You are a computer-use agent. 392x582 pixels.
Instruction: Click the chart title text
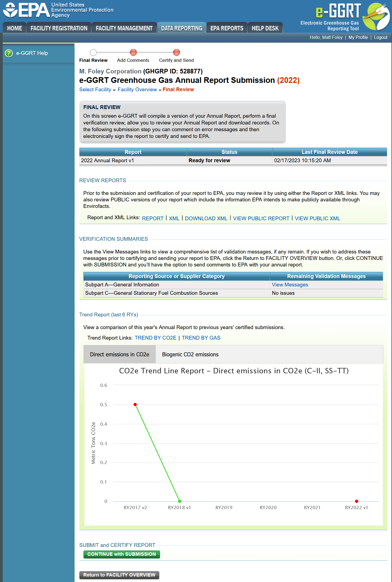pos(234,371)
